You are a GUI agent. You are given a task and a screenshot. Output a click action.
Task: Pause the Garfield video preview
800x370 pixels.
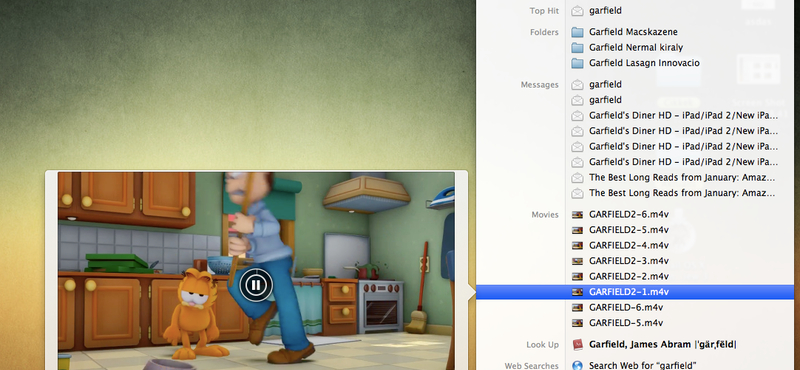[x=256, y=285]
